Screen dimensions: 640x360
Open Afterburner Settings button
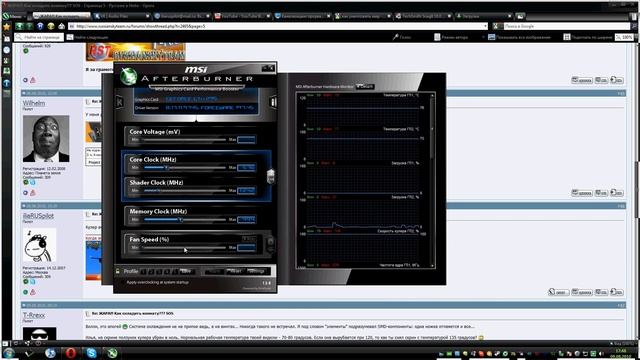click(257, 271)
